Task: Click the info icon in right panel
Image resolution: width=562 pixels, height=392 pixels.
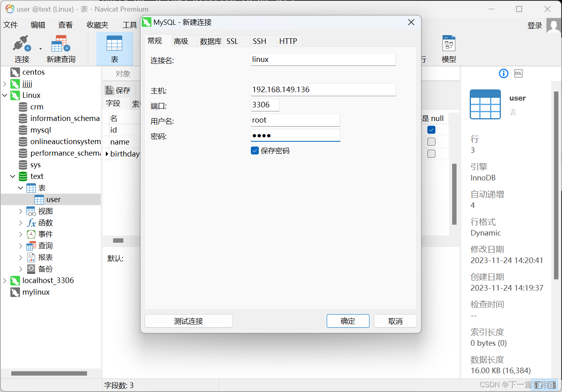Action: tap(504, 73)
